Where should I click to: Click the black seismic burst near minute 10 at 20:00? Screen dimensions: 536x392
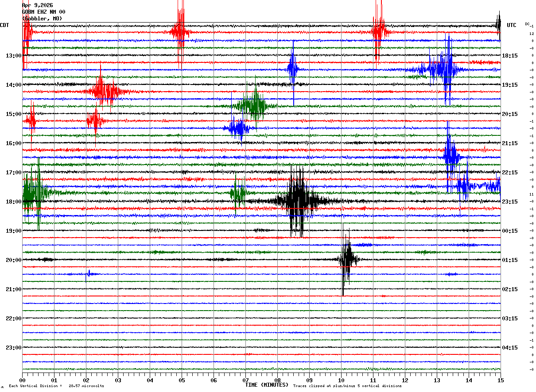coord(347,259)
